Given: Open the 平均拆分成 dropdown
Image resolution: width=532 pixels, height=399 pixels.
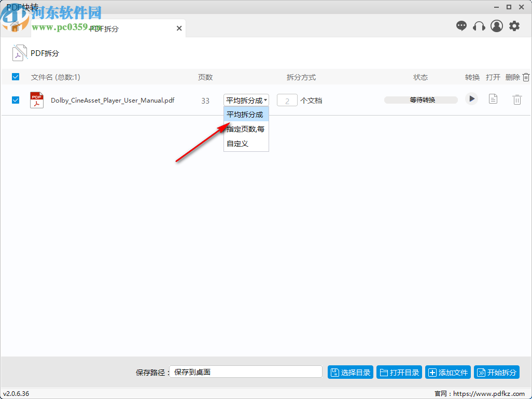Looking at the screenshot, I should tap(246, 99).
